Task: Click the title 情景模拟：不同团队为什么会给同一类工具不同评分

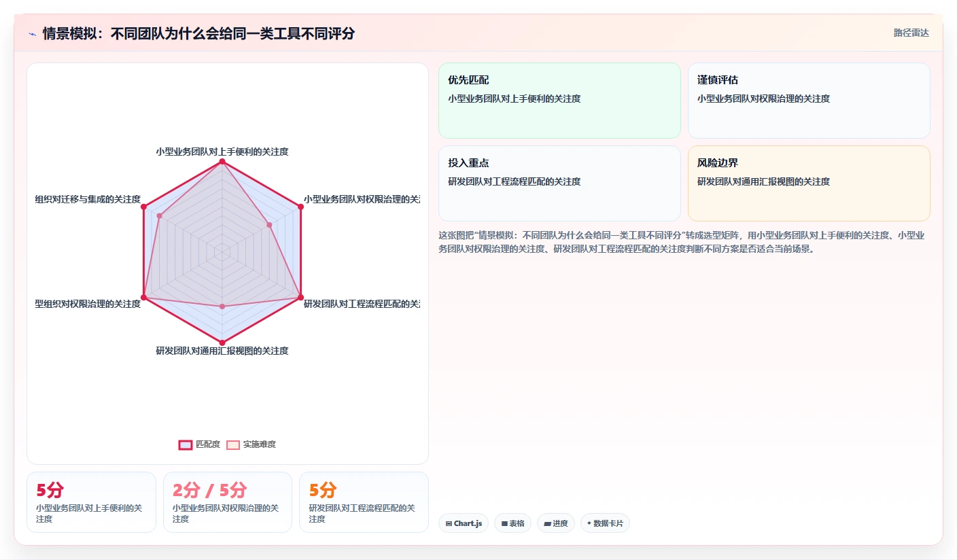Action: (x=198, y=33)
